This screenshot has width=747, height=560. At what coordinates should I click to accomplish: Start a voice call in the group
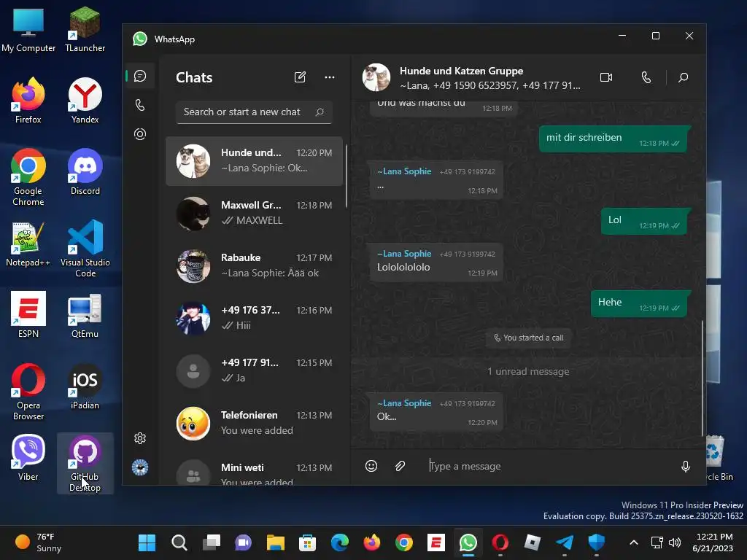pyautogui.click(x=646, y=77)
